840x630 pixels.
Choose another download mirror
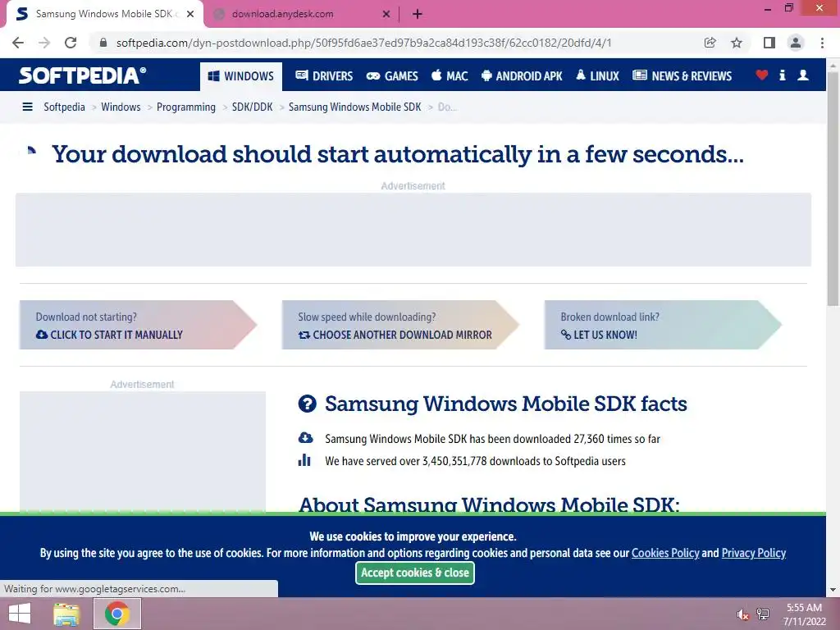(x=400, y=325)
